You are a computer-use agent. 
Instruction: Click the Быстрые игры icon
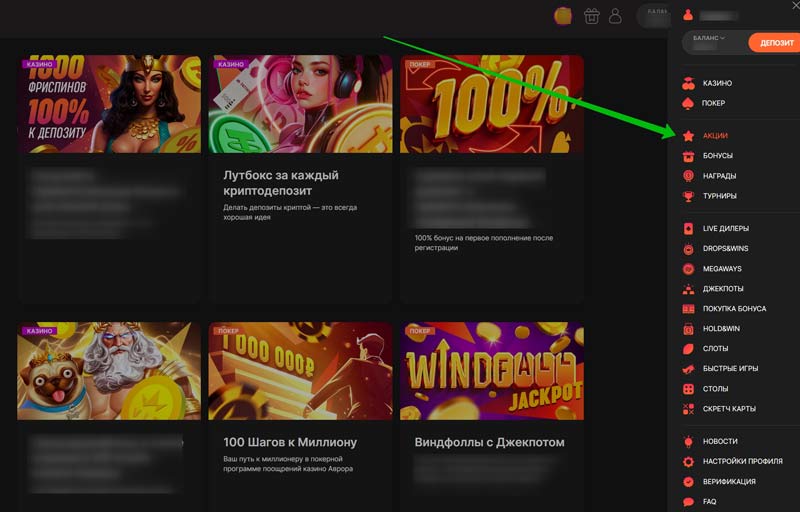(x=688, y=369)
